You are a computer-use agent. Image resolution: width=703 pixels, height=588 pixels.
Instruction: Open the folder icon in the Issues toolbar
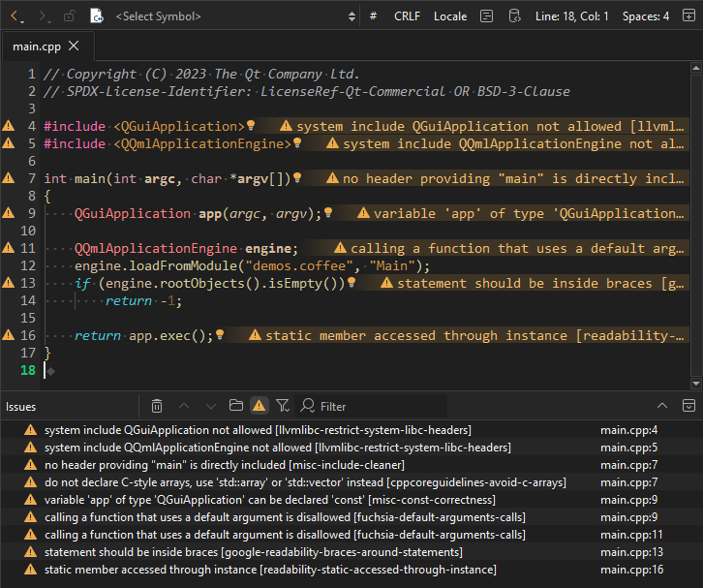point(235,406)
